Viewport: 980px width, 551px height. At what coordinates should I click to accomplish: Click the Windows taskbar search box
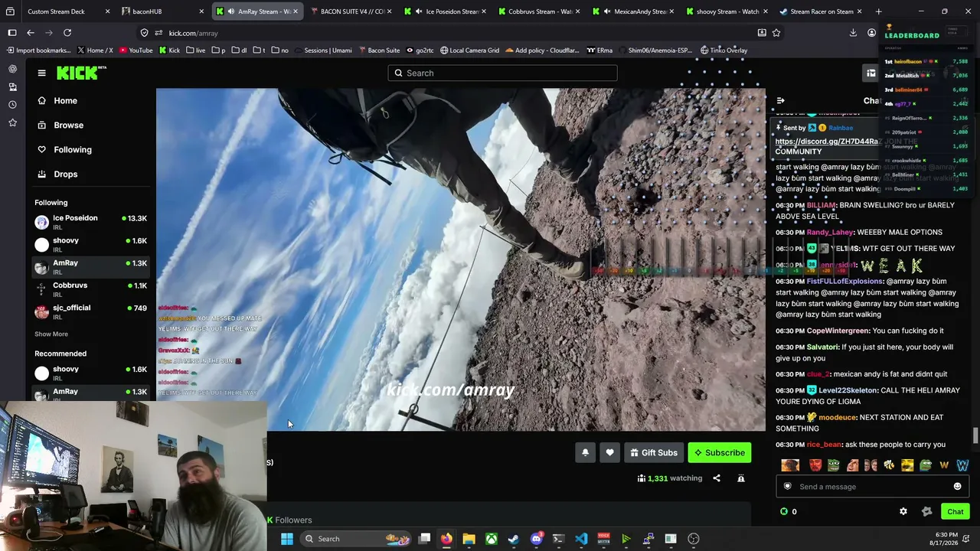pos(358,539)
